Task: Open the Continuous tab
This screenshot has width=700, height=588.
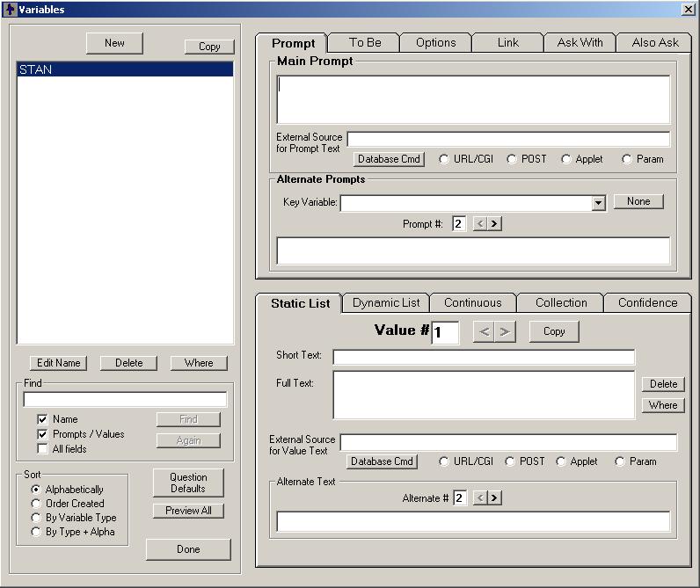Action: (x=473, y=303)
